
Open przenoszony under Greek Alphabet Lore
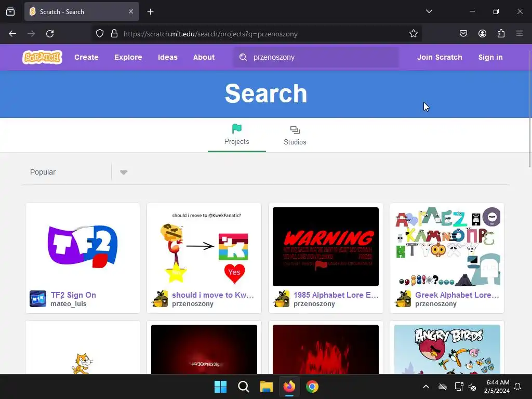pos(436,303)
